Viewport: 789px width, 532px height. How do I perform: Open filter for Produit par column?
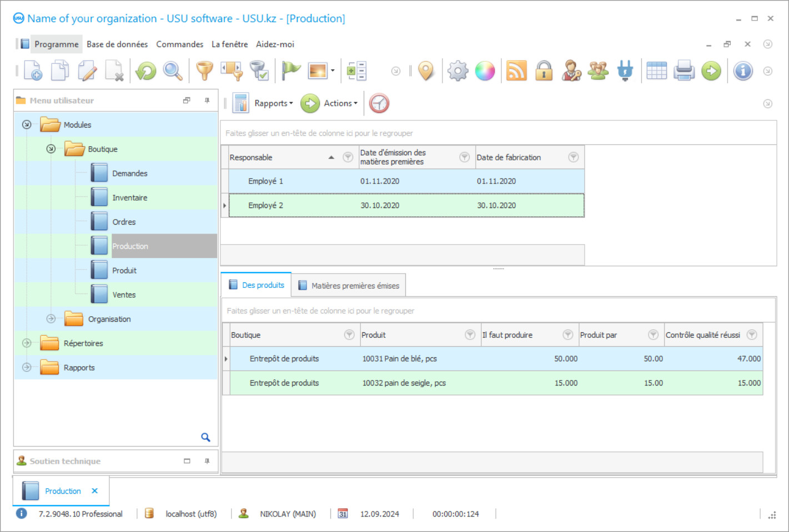(x=654, y=335)
